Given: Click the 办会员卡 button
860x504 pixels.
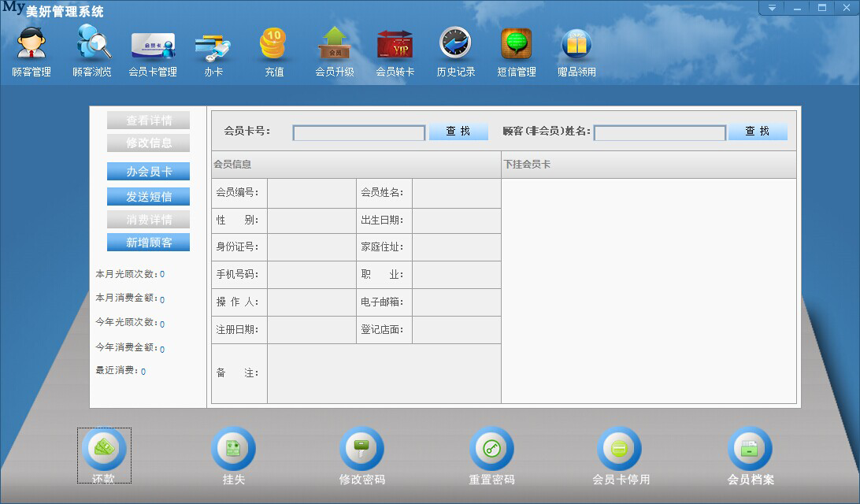Looking at the screenshot, I should [x=149, y=171].
